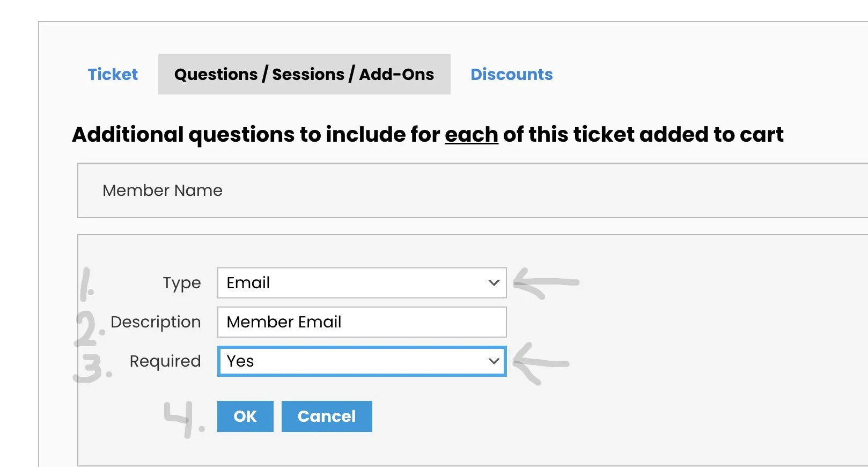Click the handwritten number 4 annotation
The image size is (868, 467).
click(x=182, y=419)
